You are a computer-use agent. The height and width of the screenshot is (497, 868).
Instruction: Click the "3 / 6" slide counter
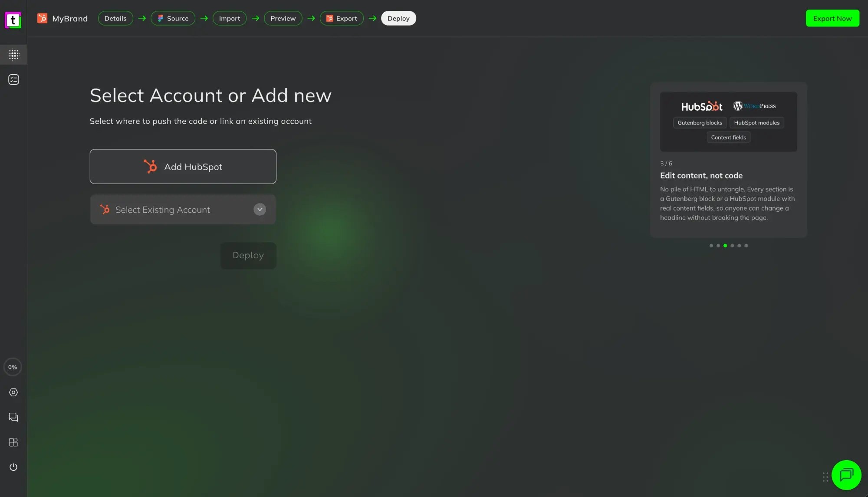pos(666,164)
